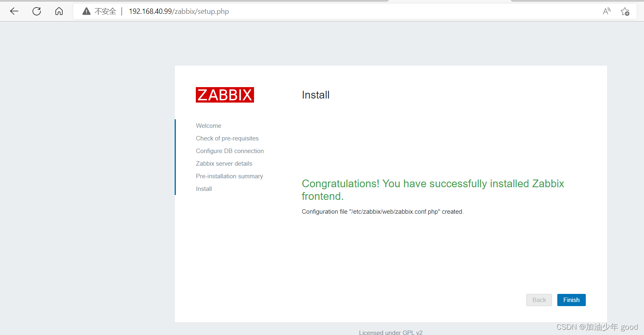Click the configuration file created text

click(x=383, y=212)
